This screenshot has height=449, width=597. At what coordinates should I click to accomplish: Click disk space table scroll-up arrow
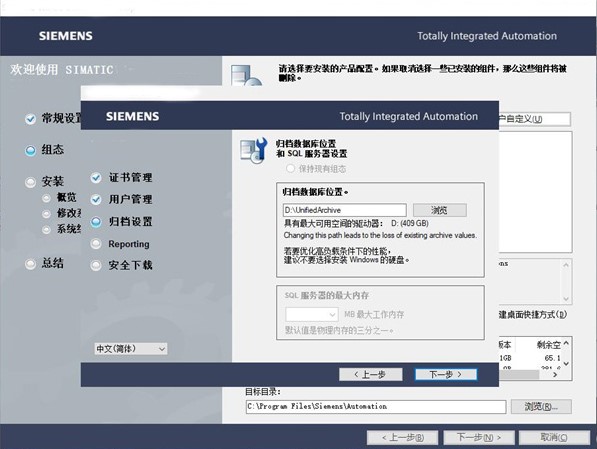click(566, 343)
